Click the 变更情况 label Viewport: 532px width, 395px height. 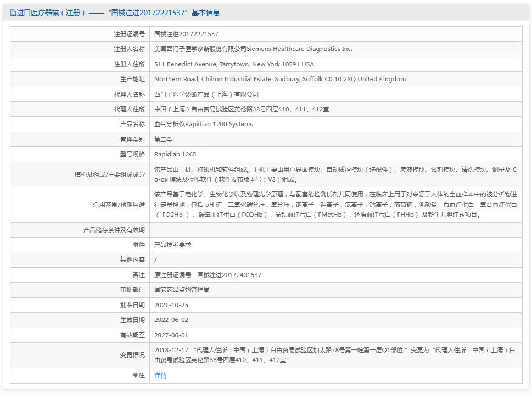click(x=132, y=356)
